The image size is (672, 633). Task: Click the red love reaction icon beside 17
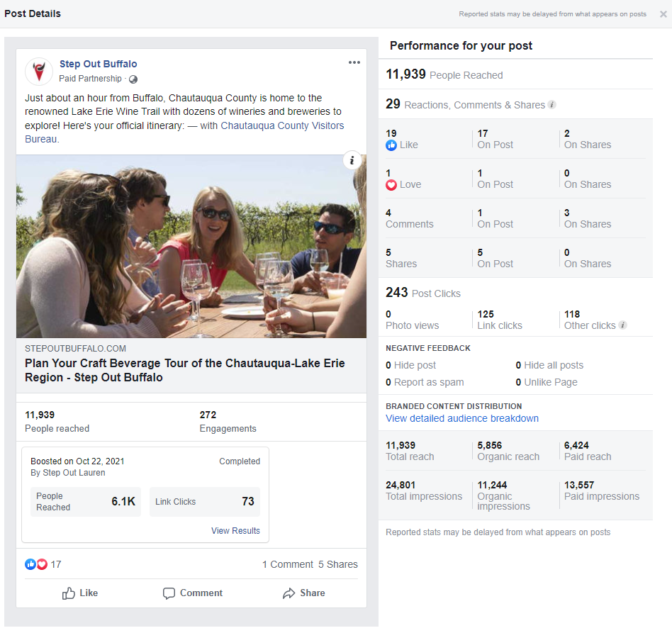coord(42,564)
